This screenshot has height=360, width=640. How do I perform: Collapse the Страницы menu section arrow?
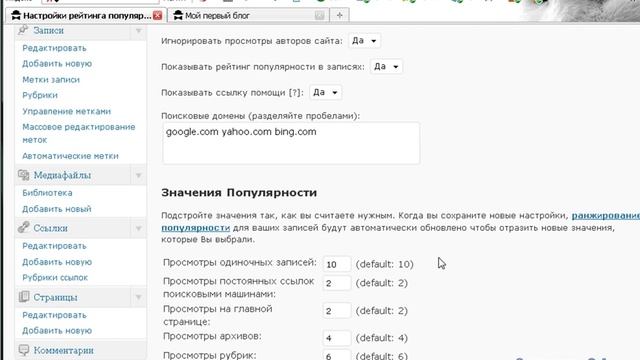pos(138,297)
